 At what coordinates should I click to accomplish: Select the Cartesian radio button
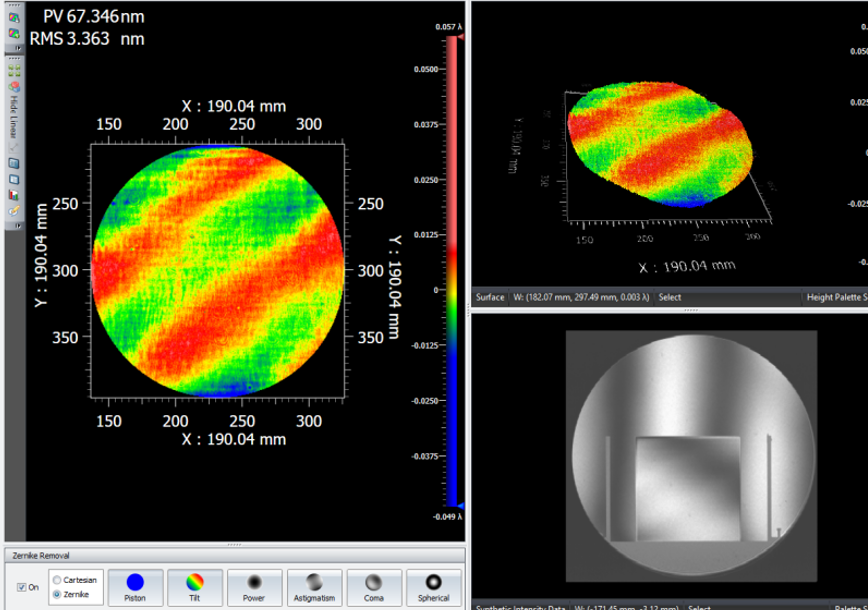(56, 580)
